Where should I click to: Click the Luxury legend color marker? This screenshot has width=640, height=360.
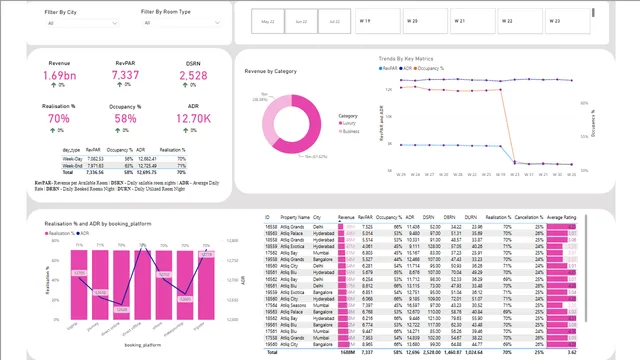point(340,123)
